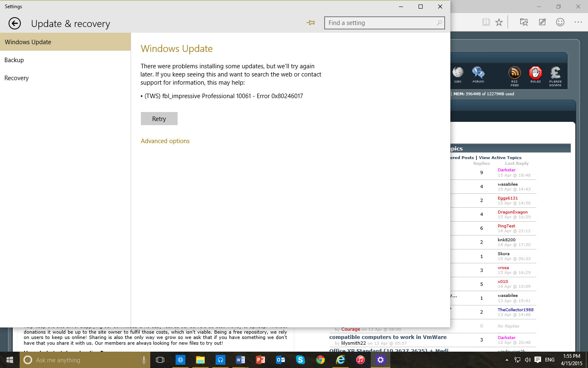Open compatible computers to work in VmWare topic
This screenshot has height=368, width=588.
388,337
